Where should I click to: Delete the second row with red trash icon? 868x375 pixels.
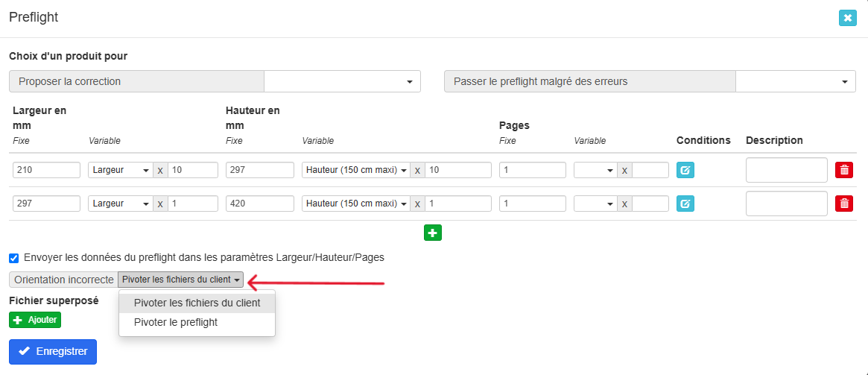tap(843, 204)
